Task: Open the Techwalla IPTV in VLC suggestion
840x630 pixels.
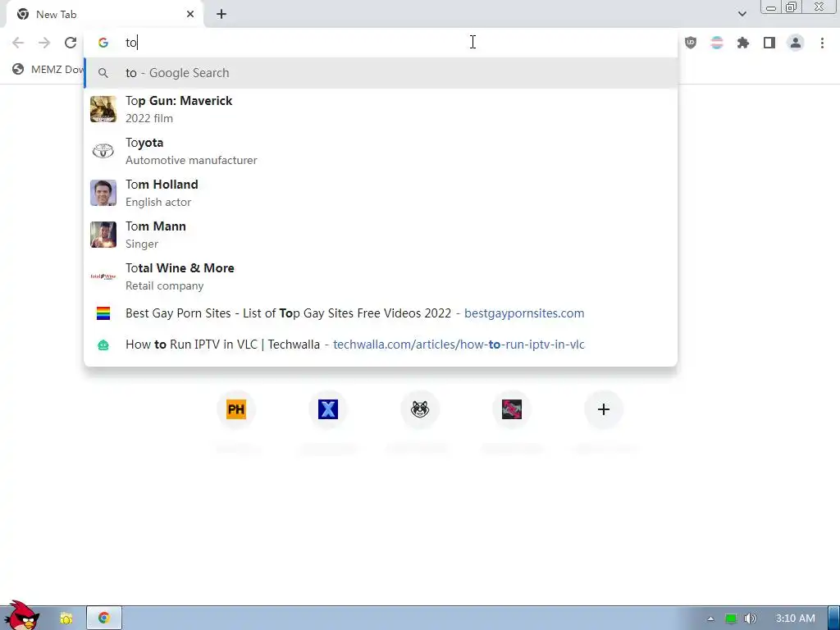Action: (x=381, y=345)
